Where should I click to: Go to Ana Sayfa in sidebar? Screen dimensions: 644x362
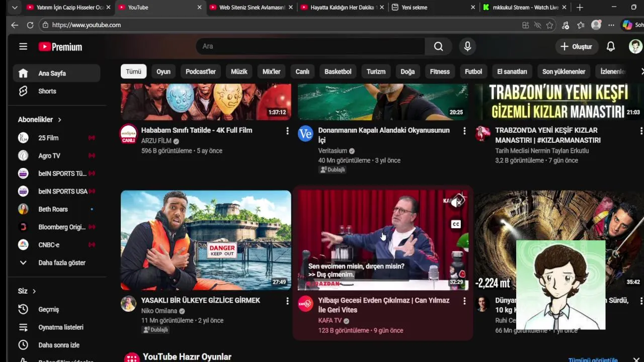[56, 73]
